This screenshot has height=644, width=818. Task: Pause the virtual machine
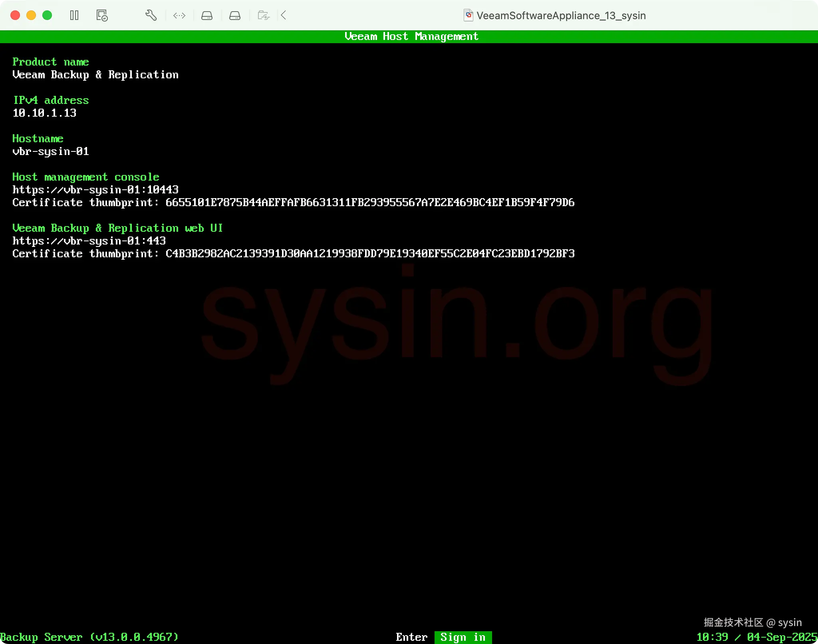pyautogui.click(x=74, y=16)
